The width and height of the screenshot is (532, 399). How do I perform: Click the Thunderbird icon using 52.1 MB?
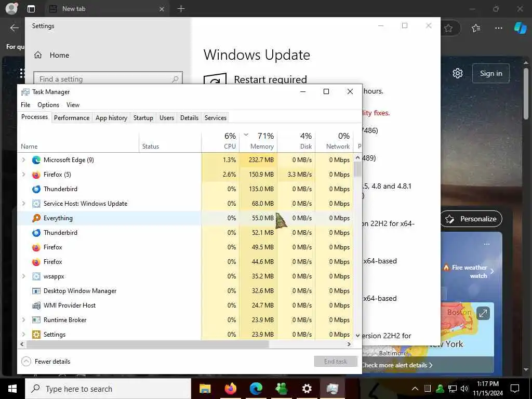36,233
